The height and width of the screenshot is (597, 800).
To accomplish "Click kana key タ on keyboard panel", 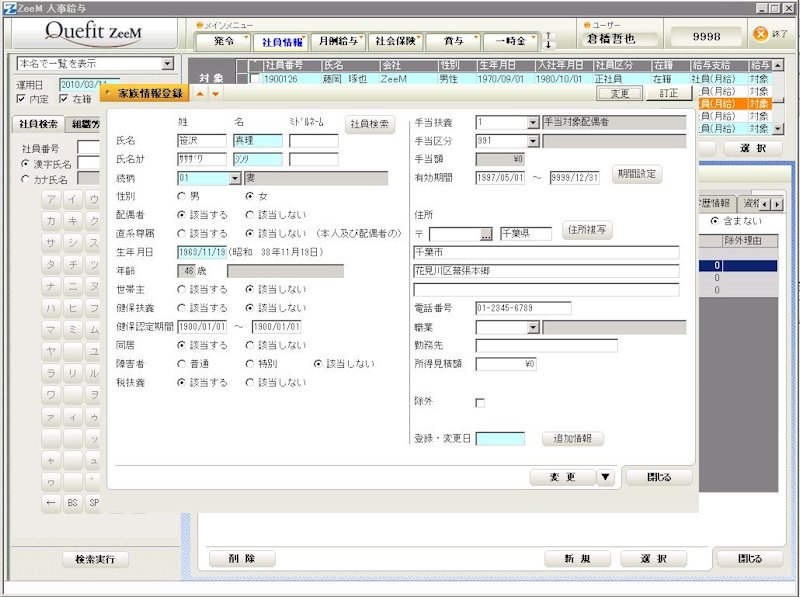I will (x=51, y=264).
